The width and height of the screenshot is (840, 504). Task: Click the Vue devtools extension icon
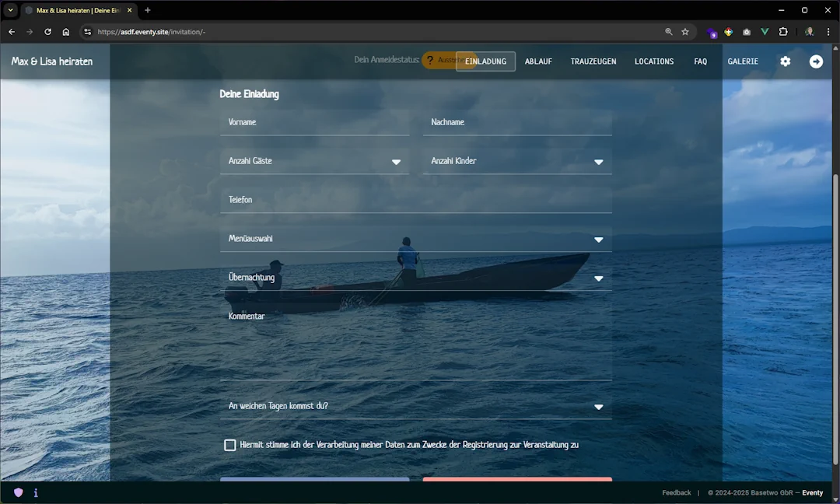tap(765, 32)
